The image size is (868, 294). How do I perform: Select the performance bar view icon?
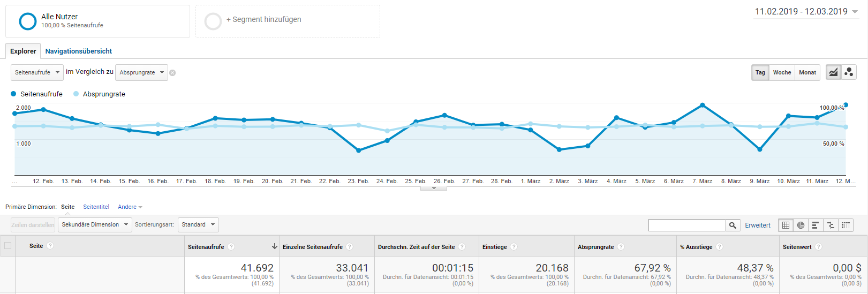(x=816, y=225)
